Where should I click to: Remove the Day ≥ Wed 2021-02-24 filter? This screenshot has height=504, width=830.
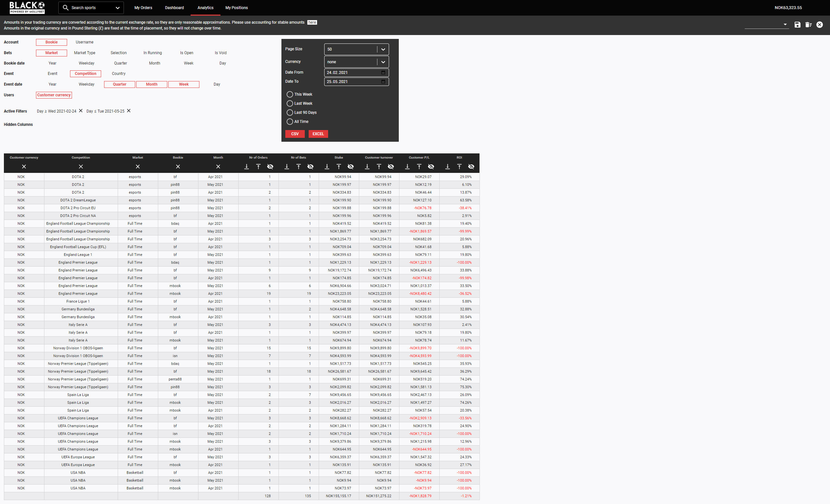[x=80, y=111]
